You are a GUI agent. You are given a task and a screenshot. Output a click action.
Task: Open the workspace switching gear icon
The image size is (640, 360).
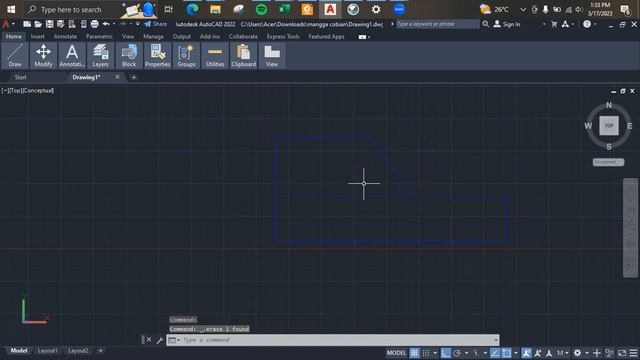(577, 353)
